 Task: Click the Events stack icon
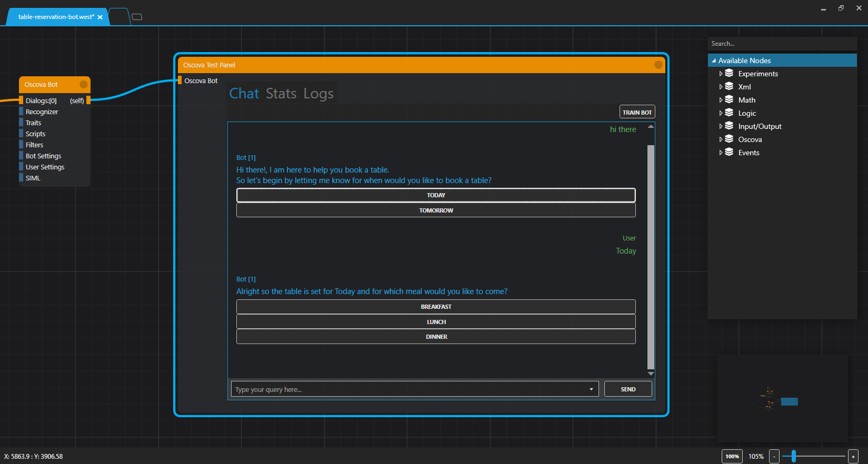coord(729,152)
